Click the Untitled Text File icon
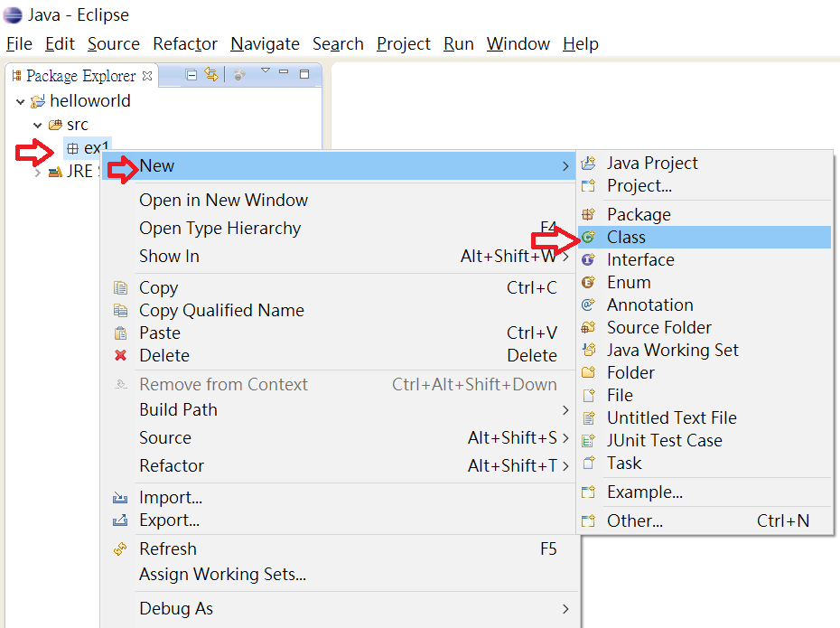The image size is (840, 628). tap(588, 417)
